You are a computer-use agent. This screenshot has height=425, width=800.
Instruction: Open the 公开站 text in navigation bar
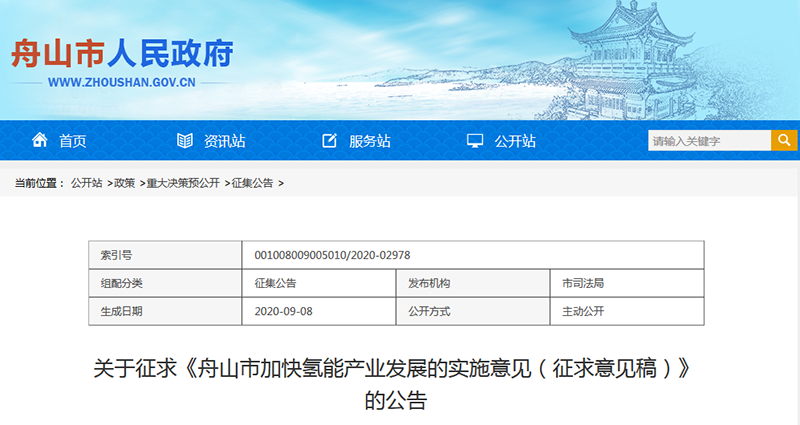(515, 141)
